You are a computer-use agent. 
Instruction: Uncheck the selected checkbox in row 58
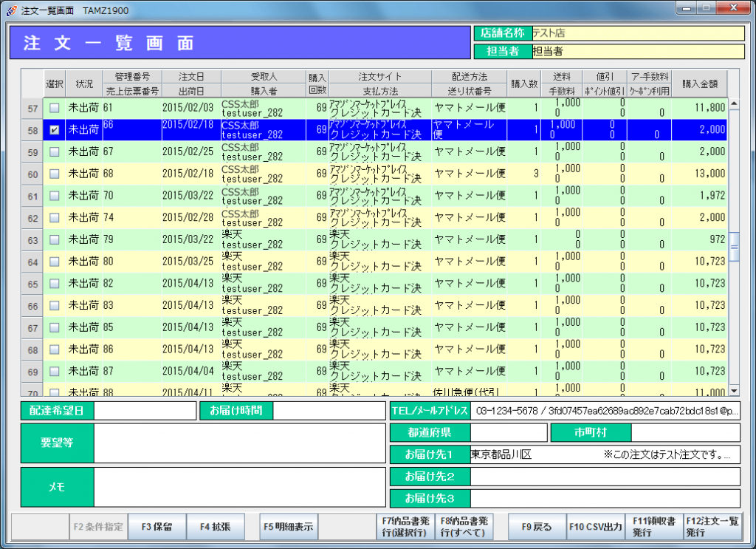point(54,129)
